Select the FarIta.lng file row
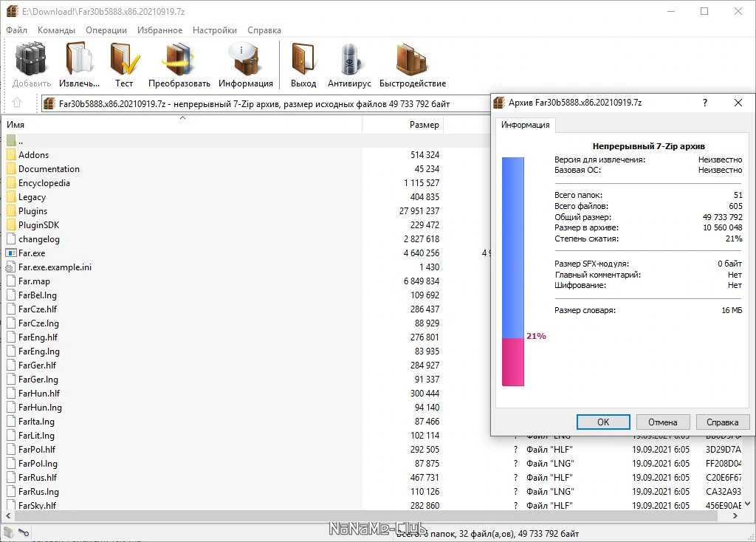 246,421
